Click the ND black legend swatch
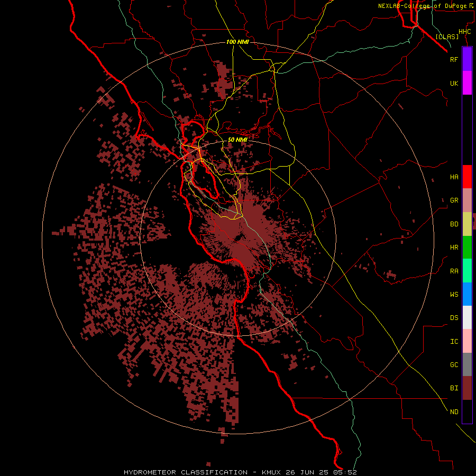Screen dimensions: 476x476 pos(467,411)
